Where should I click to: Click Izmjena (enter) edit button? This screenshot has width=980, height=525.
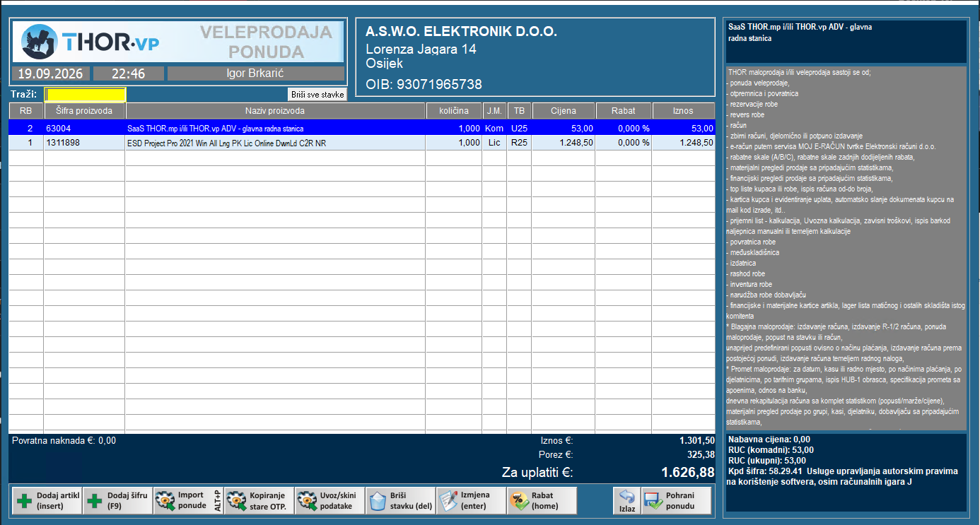coord(471,500)
